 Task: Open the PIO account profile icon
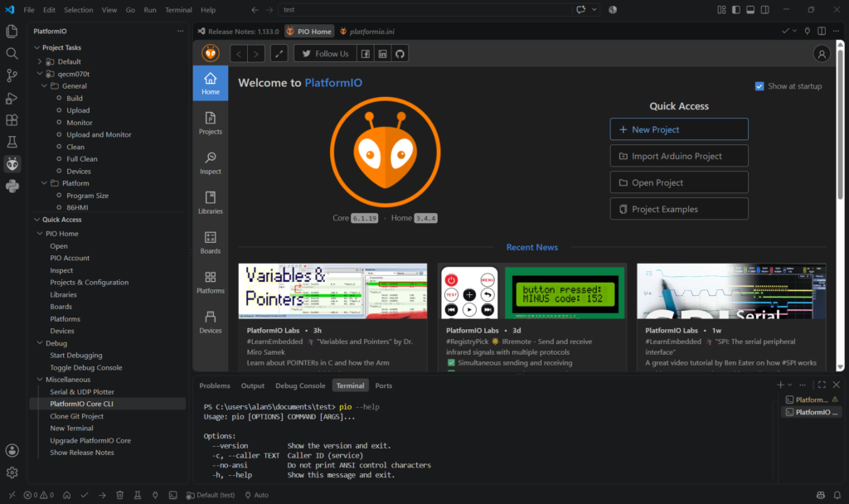[x=822, y=54]
